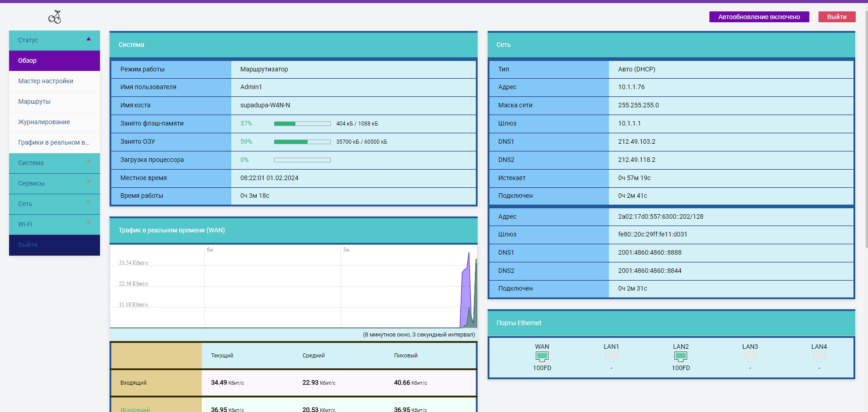
Task: Expand the Сеть sidebar section
Action: pyautogui.click(x=55, y=204)
